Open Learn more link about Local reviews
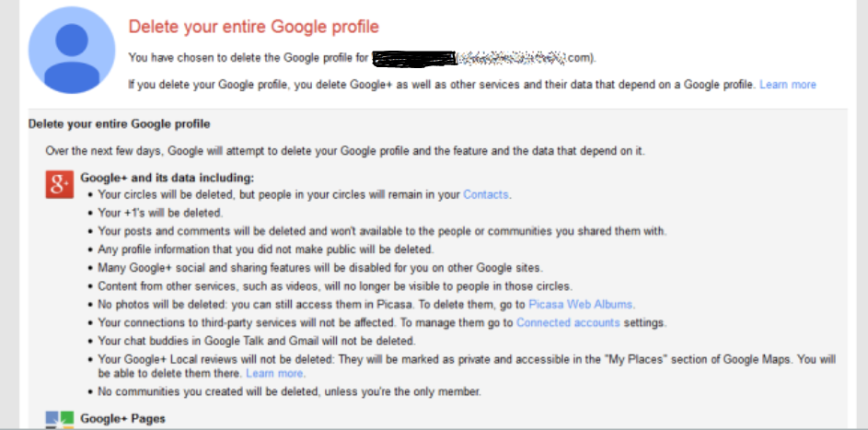This screenshot has height=430, width=868. (x=274, y=374)
